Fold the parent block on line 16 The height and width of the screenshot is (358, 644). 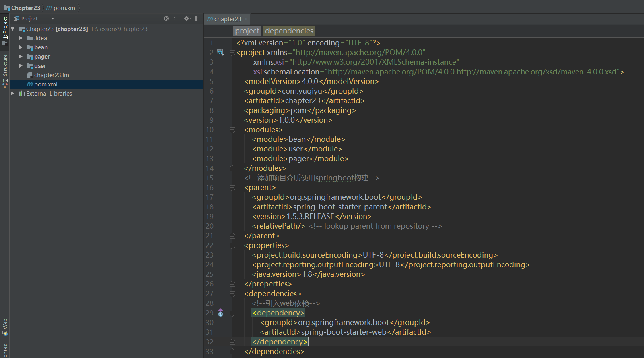click(232, 188)
